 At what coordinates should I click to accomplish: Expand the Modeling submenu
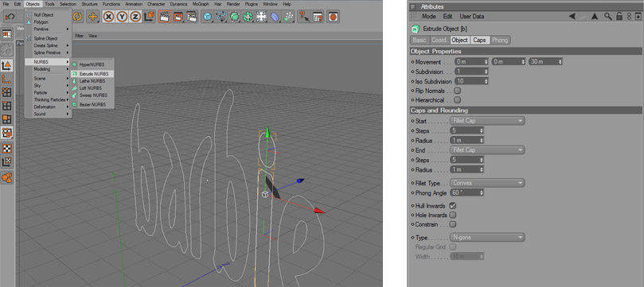pos(48,69)
